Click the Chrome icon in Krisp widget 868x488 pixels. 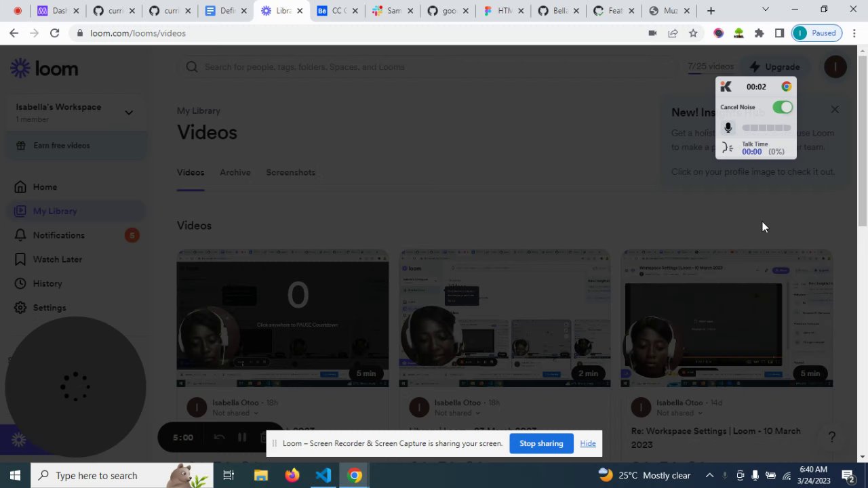click(x=786, y=87)
